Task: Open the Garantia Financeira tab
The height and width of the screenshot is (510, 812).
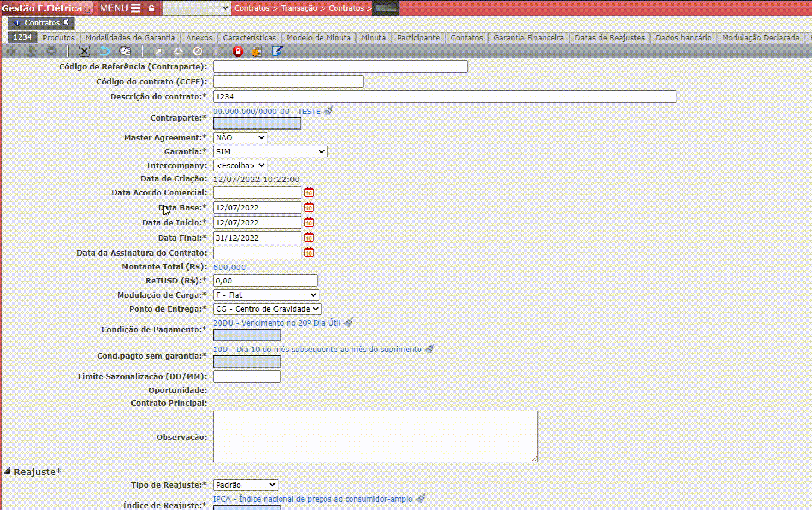Action: (x=528, y=37)
